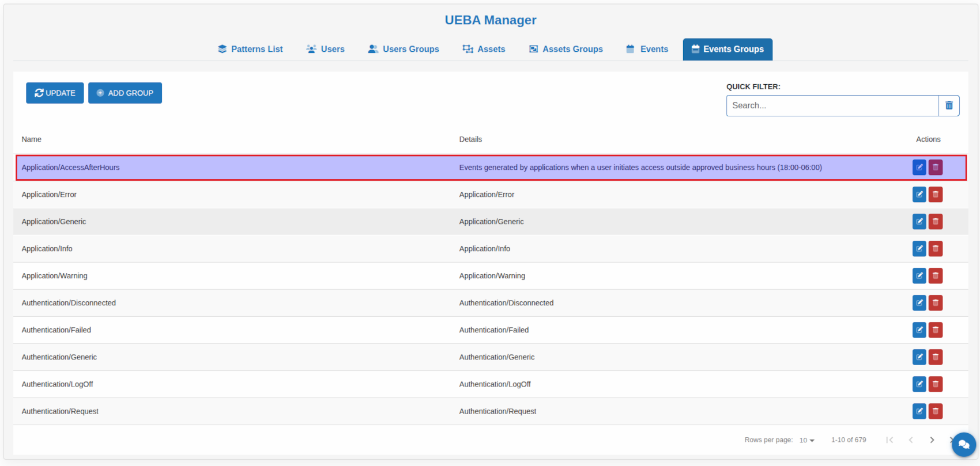Delete the Authentication/Request group
The width and height of the screenshot is (980, 466).
click(935, 411)
